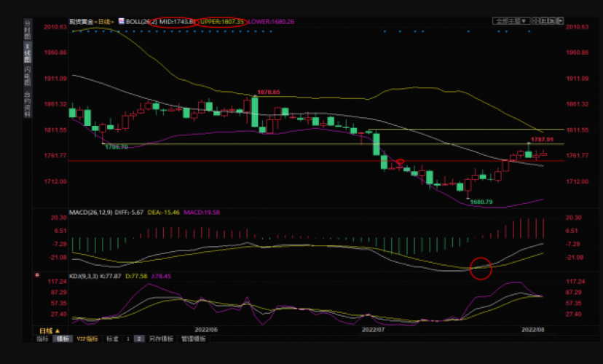The width and height of the screenshot is (603, 364).
Task: Click 标准 option in bottom bar
Action: click(x=112, y=339)
